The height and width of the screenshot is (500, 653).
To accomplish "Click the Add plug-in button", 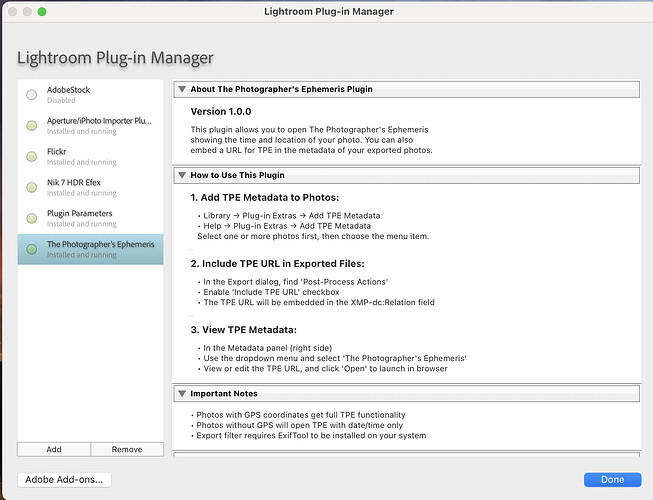I will click(54, 449).
